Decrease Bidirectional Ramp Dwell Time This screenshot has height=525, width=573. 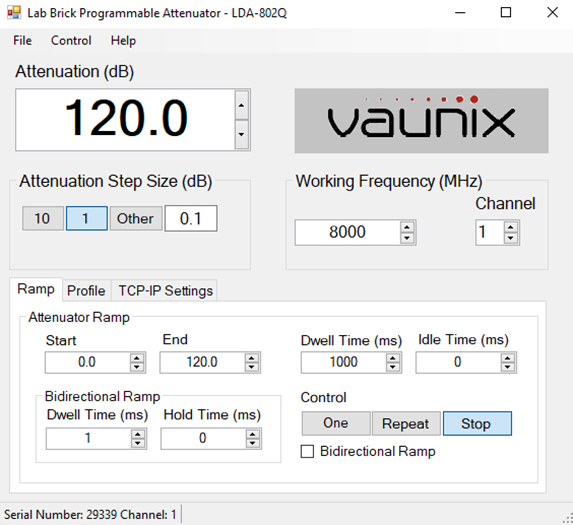click(138, 443)
